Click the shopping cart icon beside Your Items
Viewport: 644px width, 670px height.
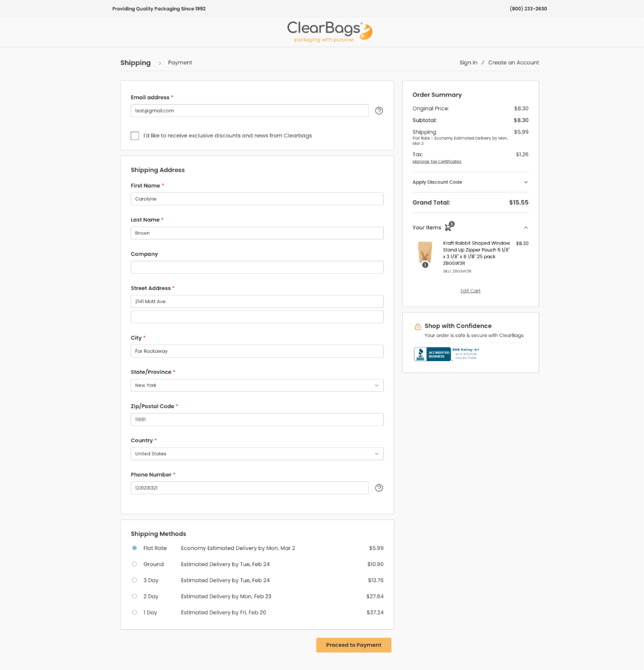click(x=448, y=227)
